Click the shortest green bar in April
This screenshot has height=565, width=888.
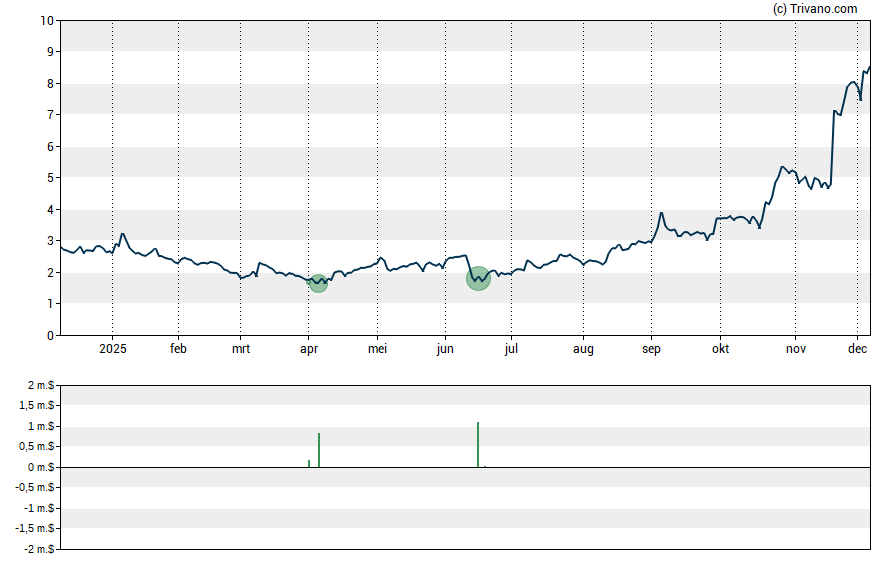(309, 463)
